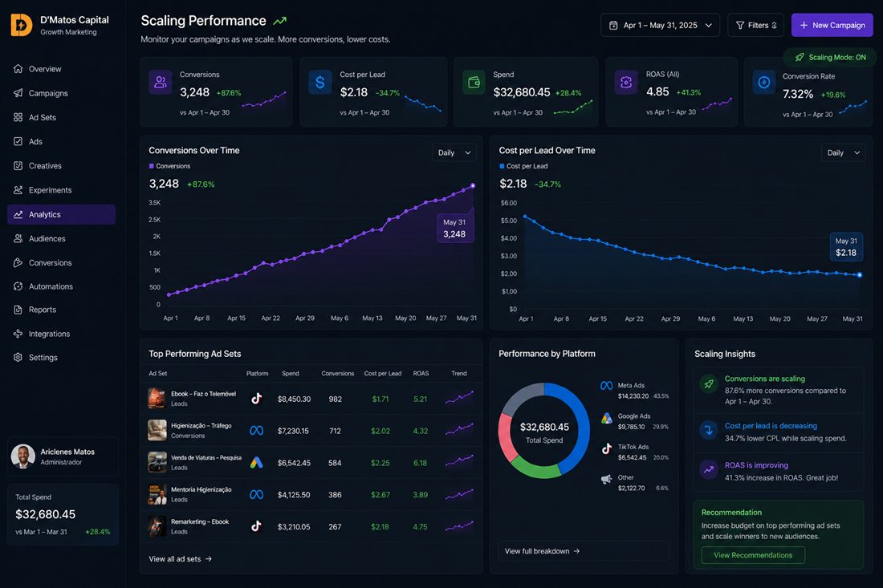883x588 pixels.
Task: Click the Other megaphone icon in platform legend
Action: (x=607, y=480)
